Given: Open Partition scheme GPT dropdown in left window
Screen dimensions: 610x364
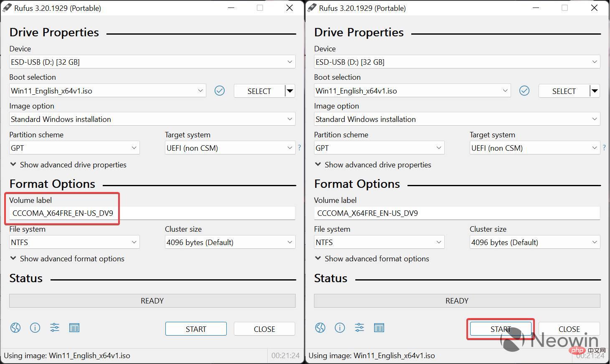Looking at the screenshot, I should tap(74, 148).
